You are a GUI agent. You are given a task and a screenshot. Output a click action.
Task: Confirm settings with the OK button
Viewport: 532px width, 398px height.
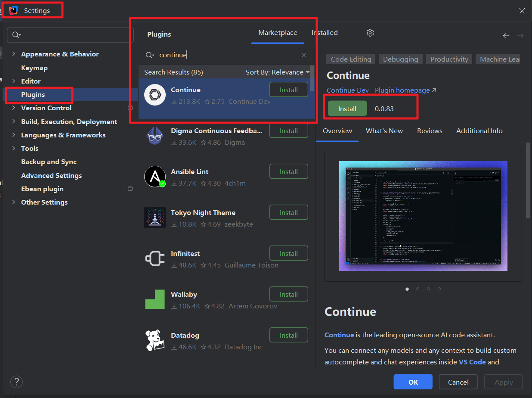(x=413, y=382)
